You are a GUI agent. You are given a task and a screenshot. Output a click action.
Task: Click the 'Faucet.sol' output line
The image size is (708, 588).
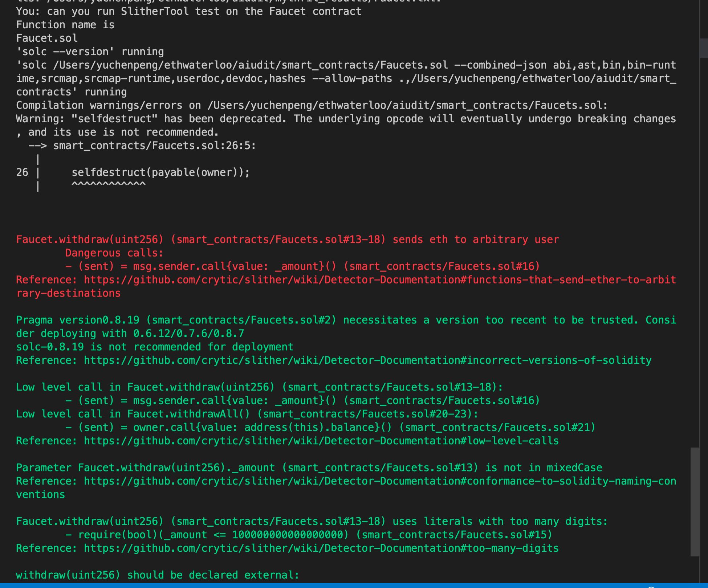[47, 38]
